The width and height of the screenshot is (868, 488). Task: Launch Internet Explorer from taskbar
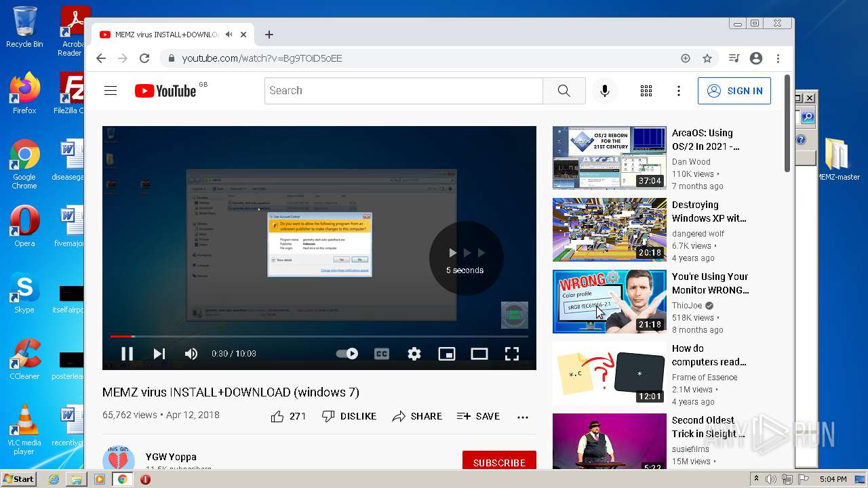coord(54,479)
